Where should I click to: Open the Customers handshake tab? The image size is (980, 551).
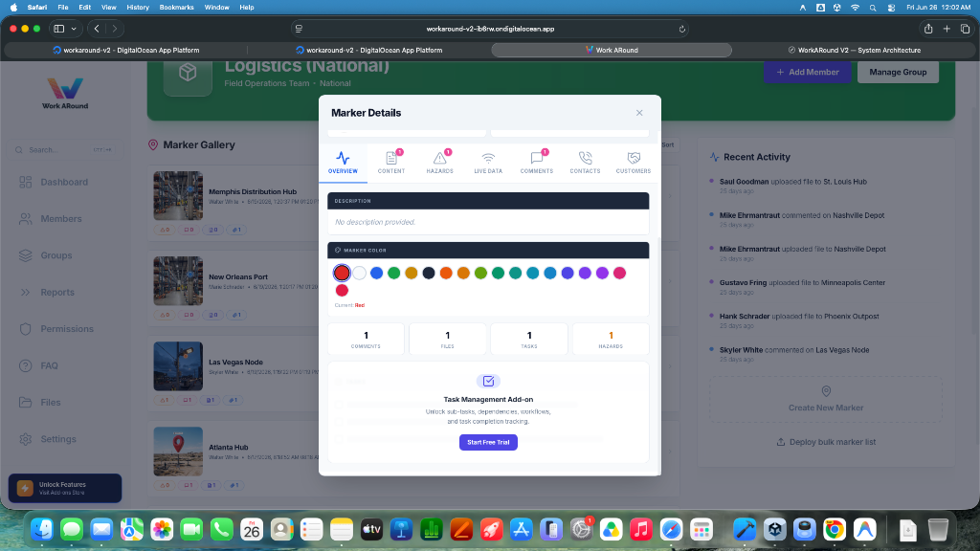pyautogui.click(x=634, y=163)
